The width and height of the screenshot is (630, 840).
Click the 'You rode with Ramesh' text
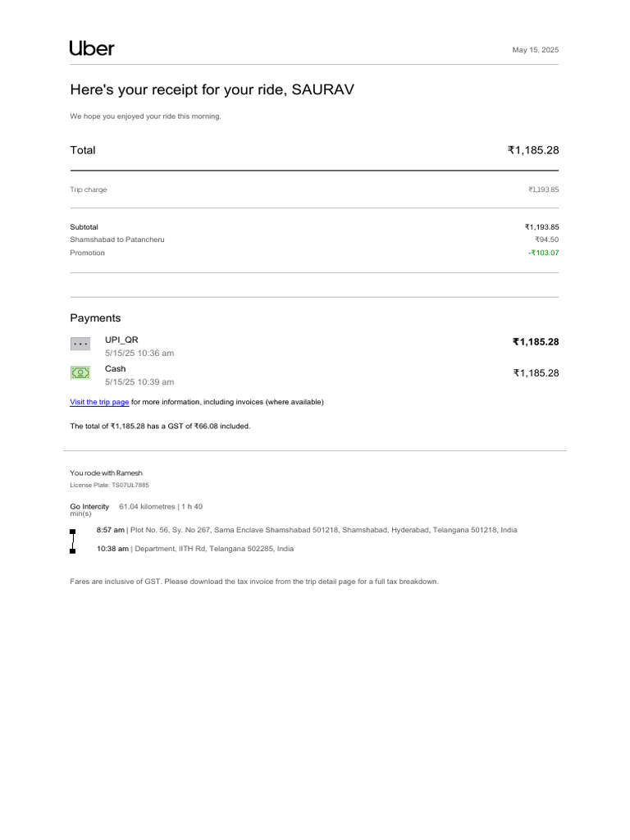click(106, 473)
